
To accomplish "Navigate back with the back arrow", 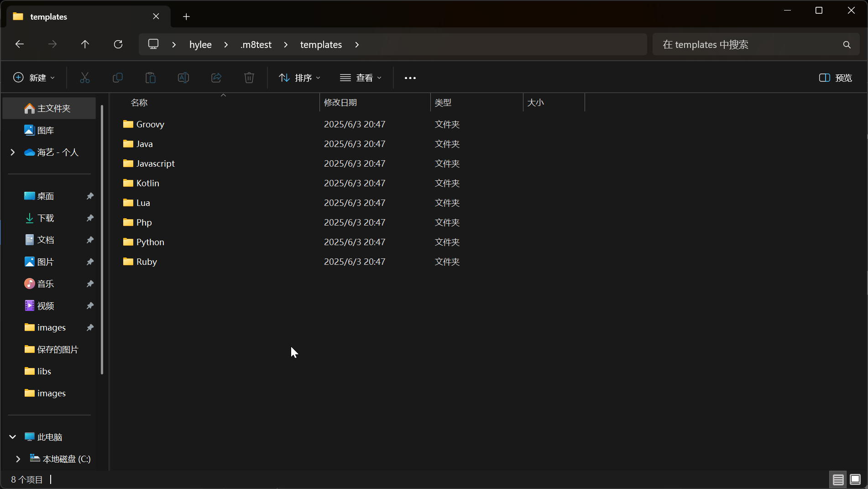I will click(20, 44).
